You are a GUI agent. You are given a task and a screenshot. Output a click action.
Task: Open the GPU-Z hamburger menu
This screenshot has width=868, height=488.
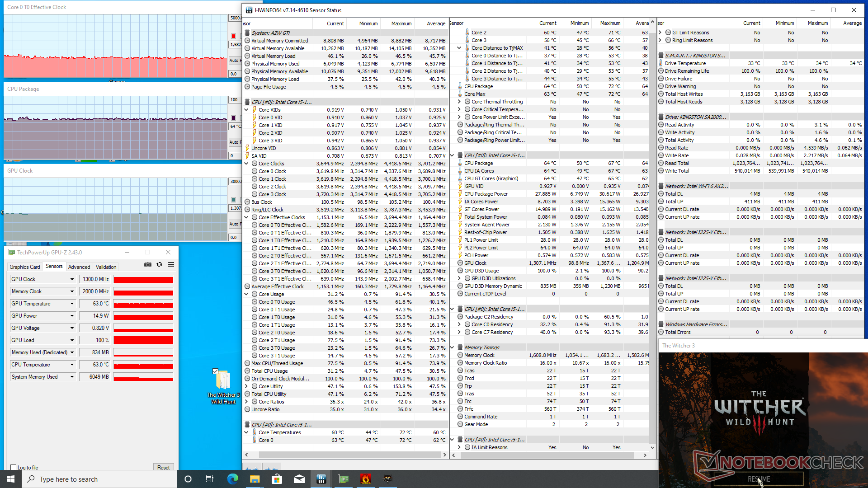point(171,265)
